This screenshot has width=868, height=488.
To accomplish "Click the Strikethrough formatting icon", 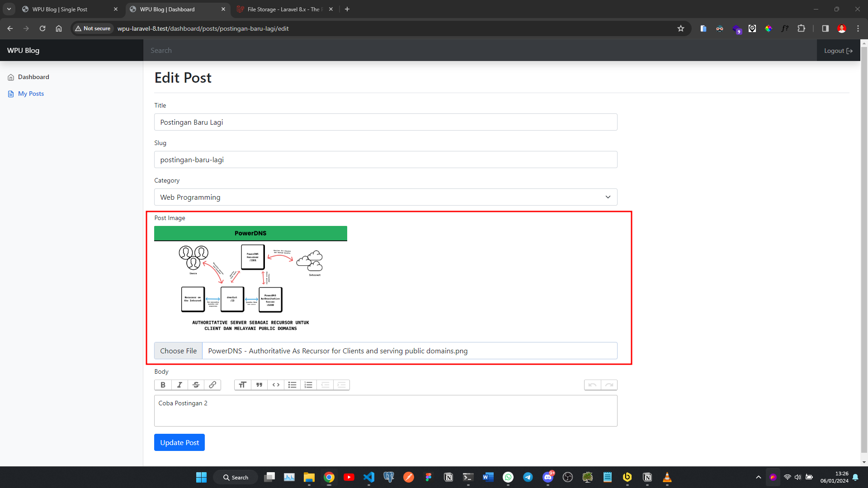I will [x=196, y=385].
